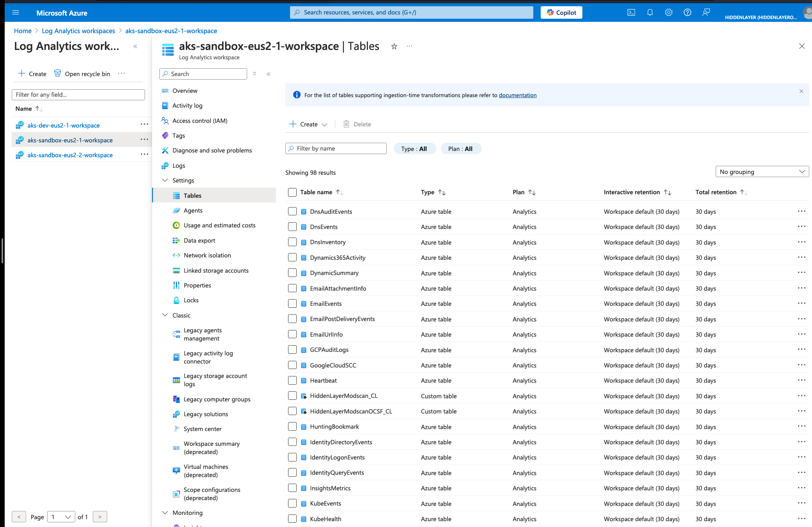Image resolution: width=812 pixels, height=527 pixels.
Task: Toggle the select-all tables checkbox
Action: tap(292, 192)
